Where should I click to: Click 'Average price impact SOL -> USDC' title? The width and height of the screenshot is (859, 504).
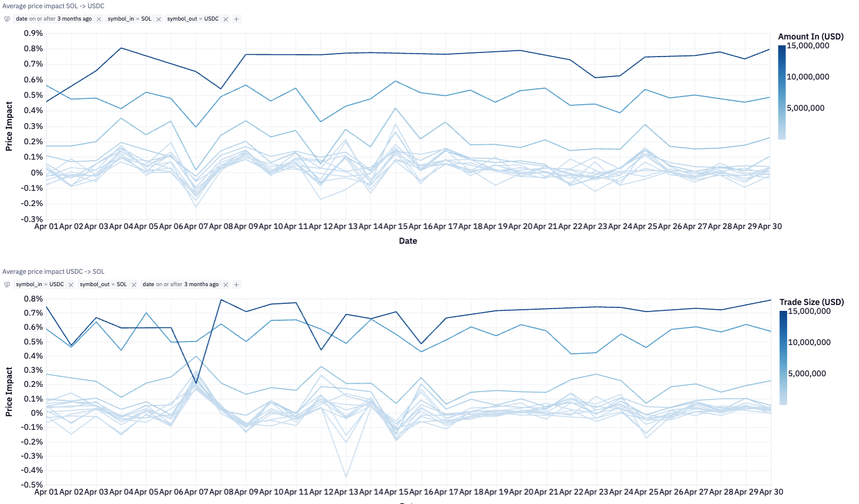pos(54,6)
